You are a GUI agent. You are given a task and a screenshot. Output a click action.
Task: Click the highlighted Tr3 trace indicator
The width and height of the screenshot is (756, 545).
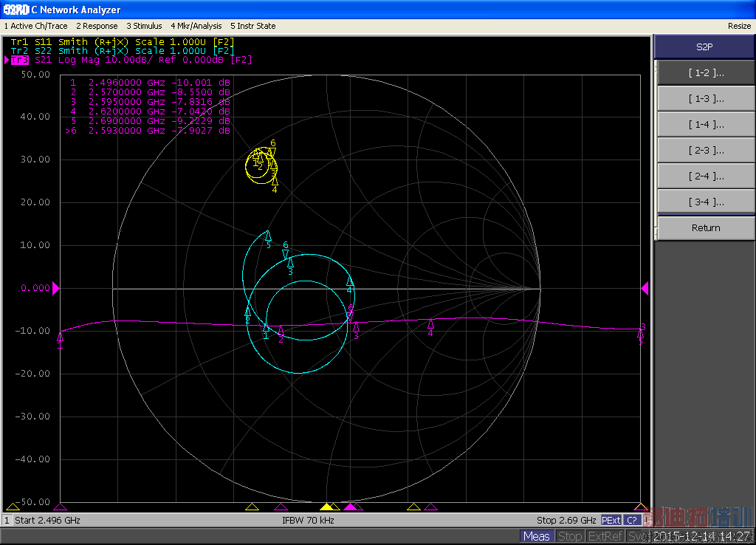pos(20,60)
